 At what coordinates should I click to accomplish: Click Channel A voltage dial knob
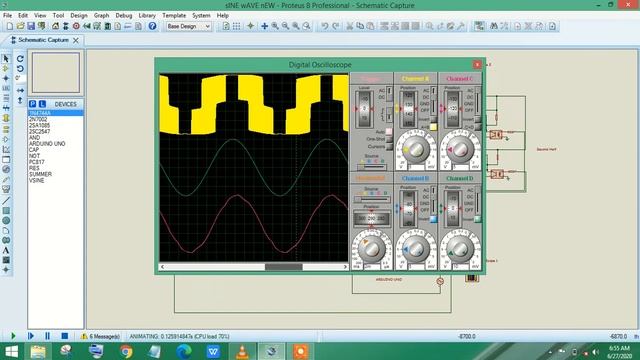point(416,150)
